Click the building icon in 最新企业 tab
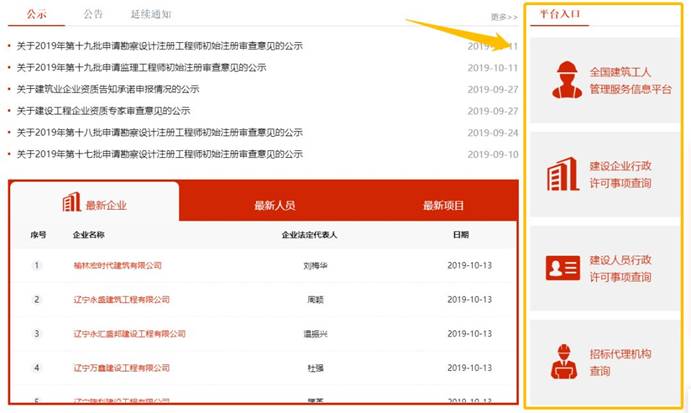 point(71,203)
